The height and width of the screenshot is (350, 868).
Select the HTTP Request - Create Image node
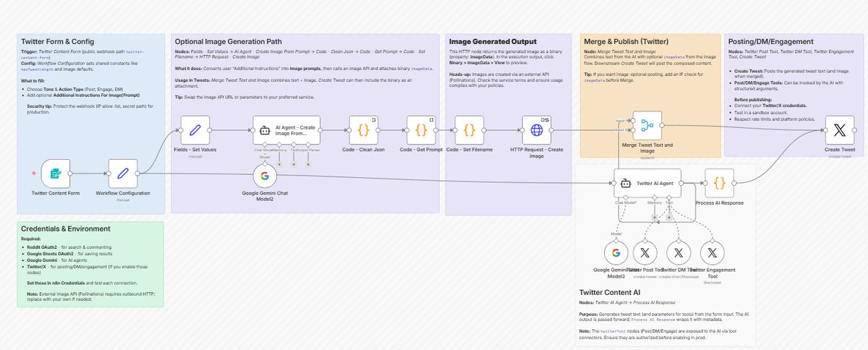click(536, 130)
